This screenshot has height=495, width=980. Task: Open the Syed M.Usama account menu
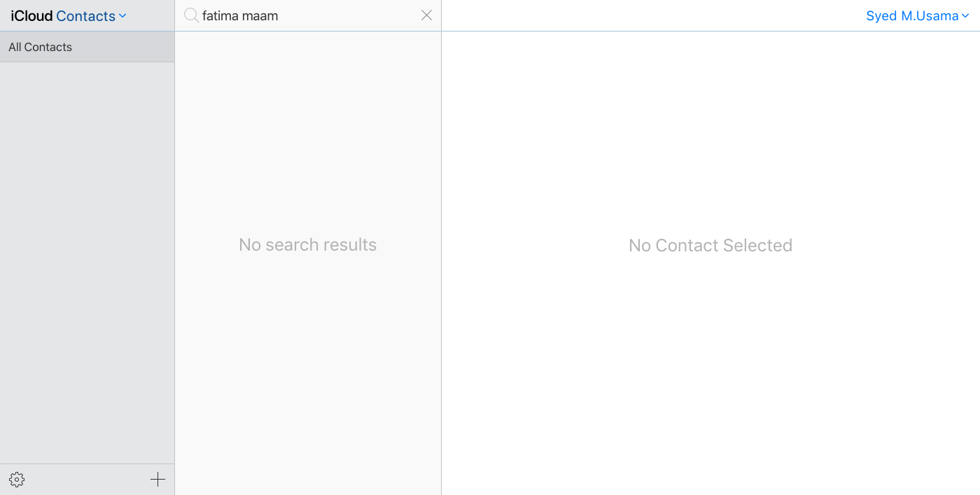pyautogui.click(x=911, y=15)
